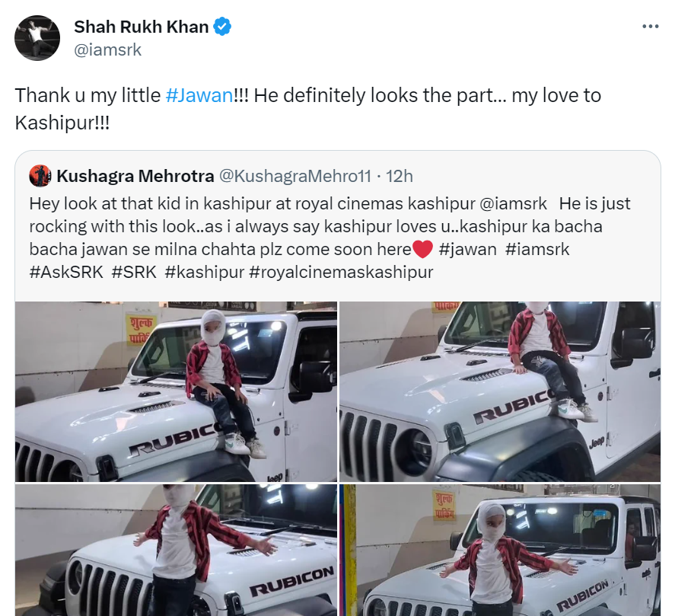Click the Kashipur!!! tweet text
The height and width of the screenshot is (616, 675).
[62, 123]
